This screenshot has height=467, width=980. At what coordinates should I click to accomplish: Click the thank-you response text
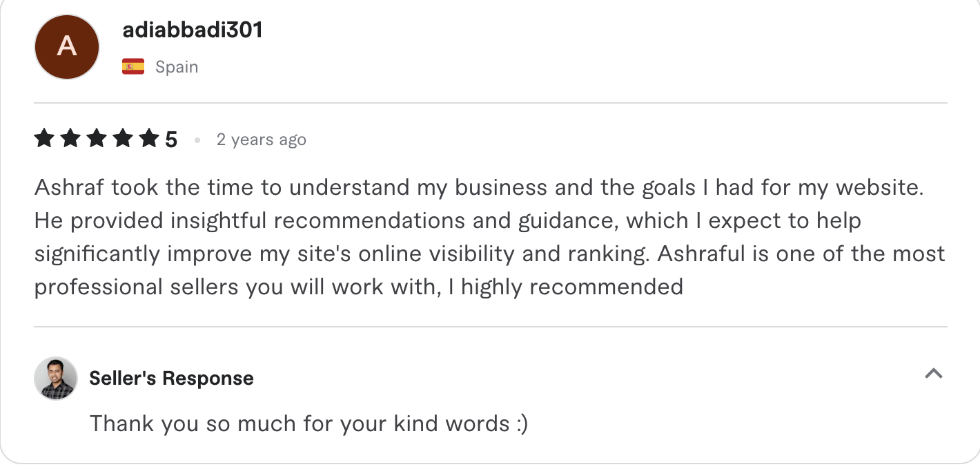[x=308, y=423]
